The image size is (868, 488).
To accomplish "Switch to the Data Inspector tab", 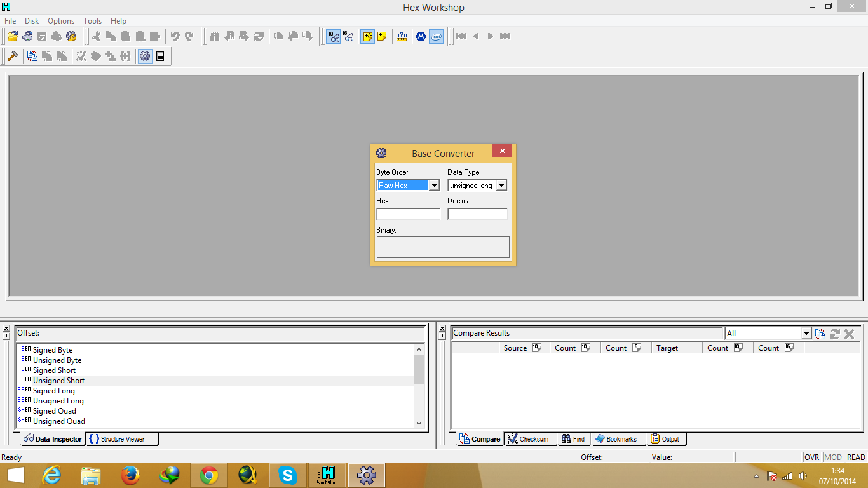I will point(53,439).
